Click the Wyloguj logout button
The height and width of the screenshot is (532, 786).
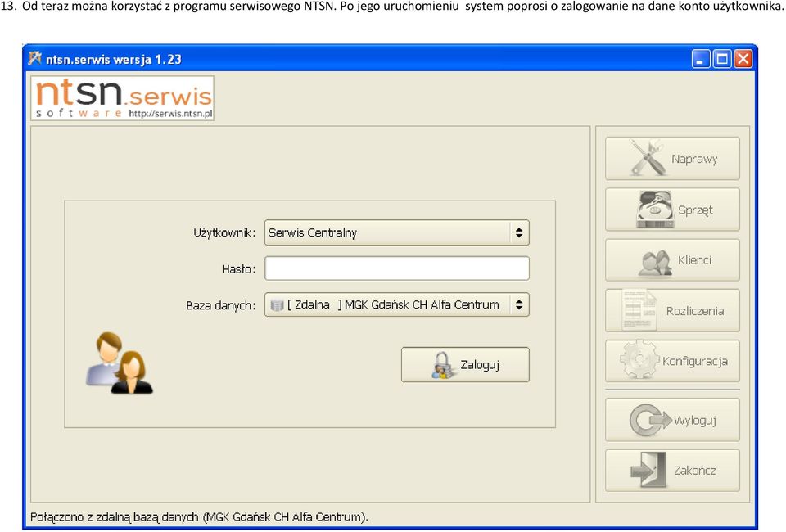[x=672, y=420]
